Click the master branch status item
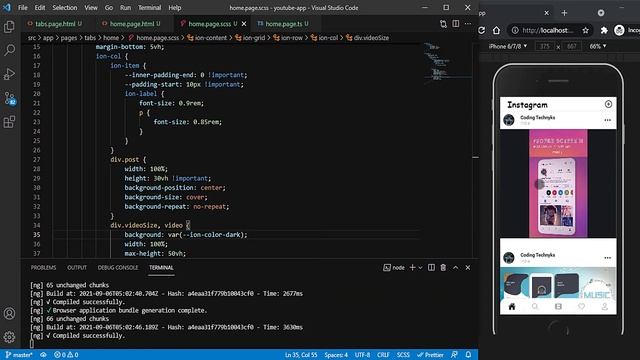Viewport: 640px width, 360px height. pyautogui.click(x=19, y=355)
